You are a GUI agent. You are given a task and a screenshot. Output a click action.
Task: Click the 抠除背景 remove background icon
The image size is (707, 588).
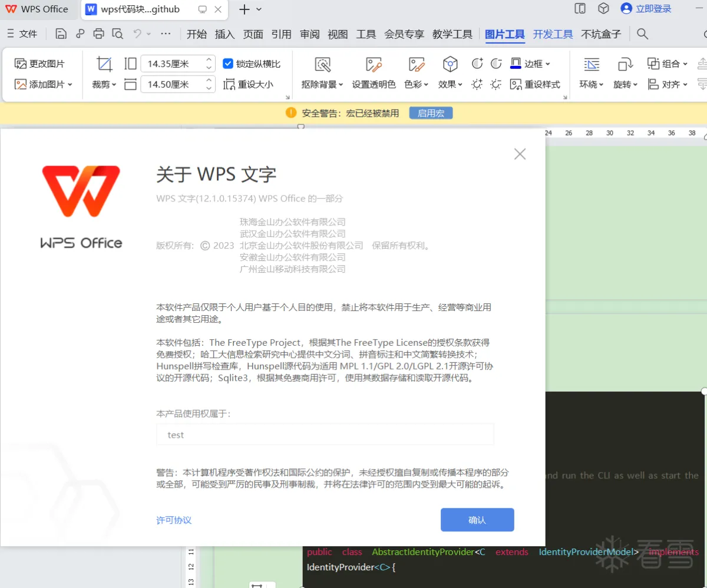[322, 64]
